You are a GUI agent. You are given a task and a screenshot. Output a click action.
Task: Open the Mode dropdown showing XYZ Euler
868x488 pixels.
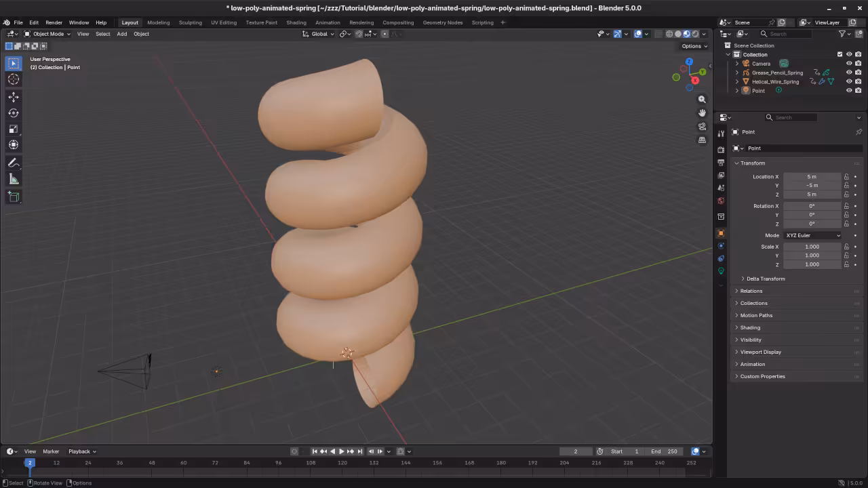(x=812, y=235)
